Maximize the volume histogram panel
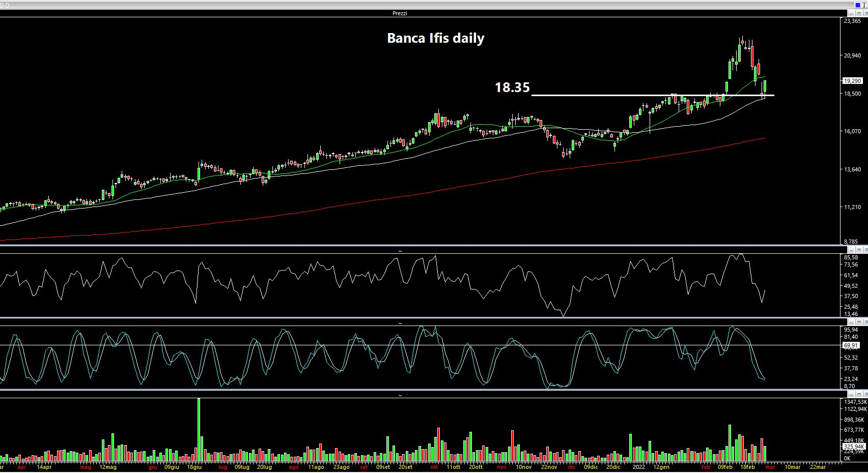The height and width of the screenshot is (473, 868). click(x=858, y=394)
